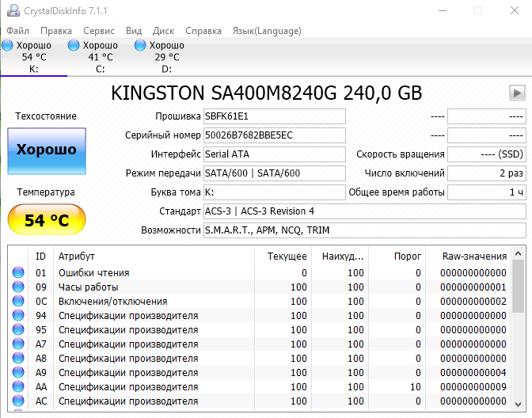
Task: Click status orb of attribute 09
Action: (x=18, y=287)
